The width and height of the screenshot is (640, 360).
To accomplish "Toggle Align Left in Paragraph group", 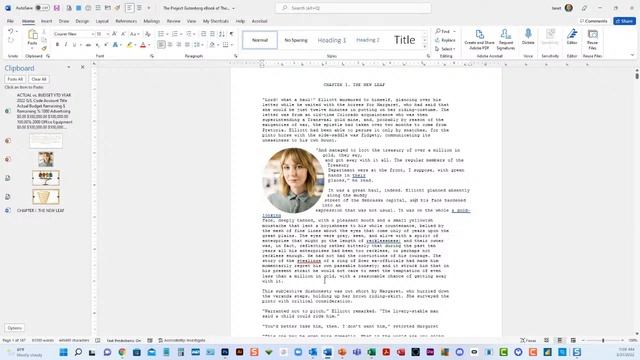I will coord(161,44).
